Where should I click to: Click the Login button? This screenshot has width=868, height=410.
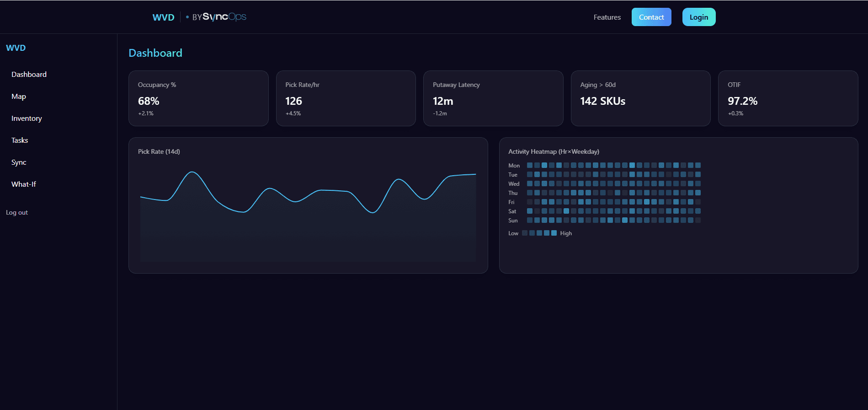point(699,17)
